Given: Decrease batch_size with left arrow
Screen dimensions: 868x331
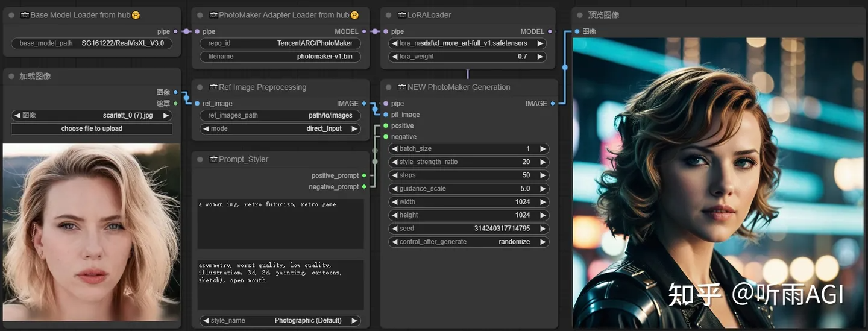Looking at the screenshot, I should click(395, 148).
